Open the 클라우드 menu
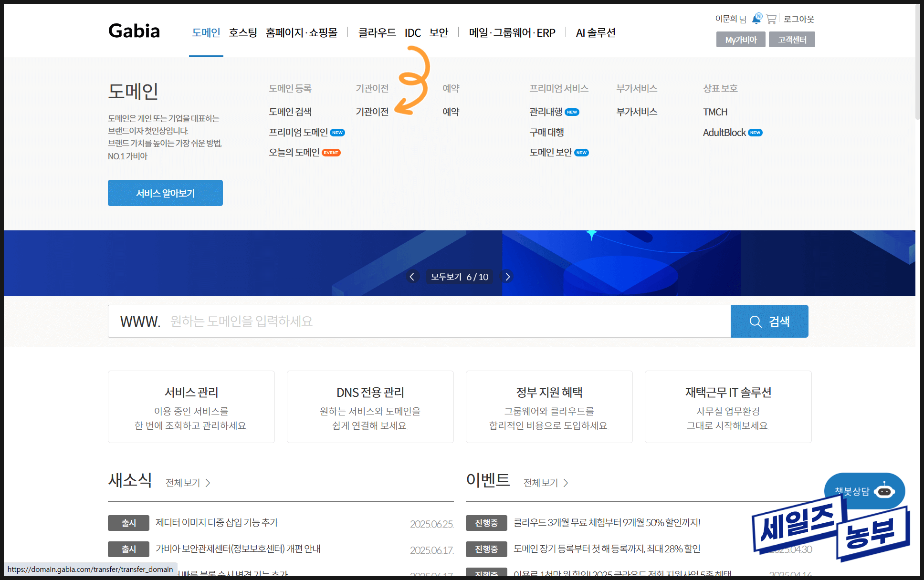 coord(377,32)
